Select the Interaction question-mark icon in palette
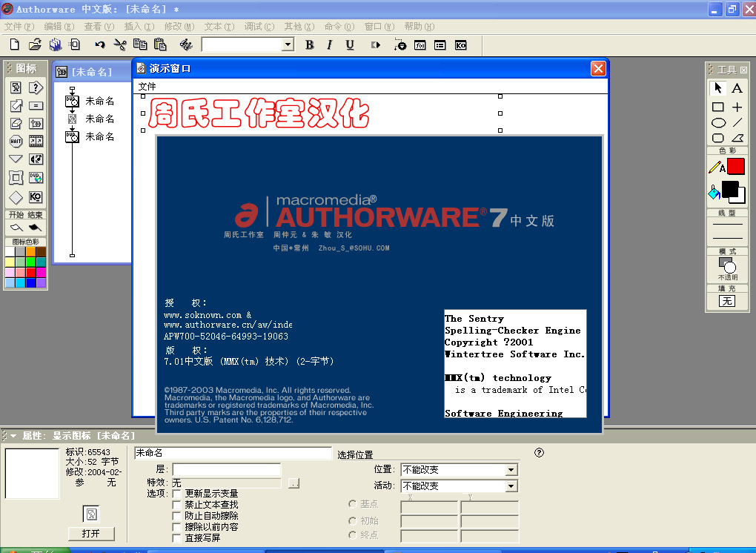Image resolution: width=756 pixels, height=553 pixels. tap(36, 87)
